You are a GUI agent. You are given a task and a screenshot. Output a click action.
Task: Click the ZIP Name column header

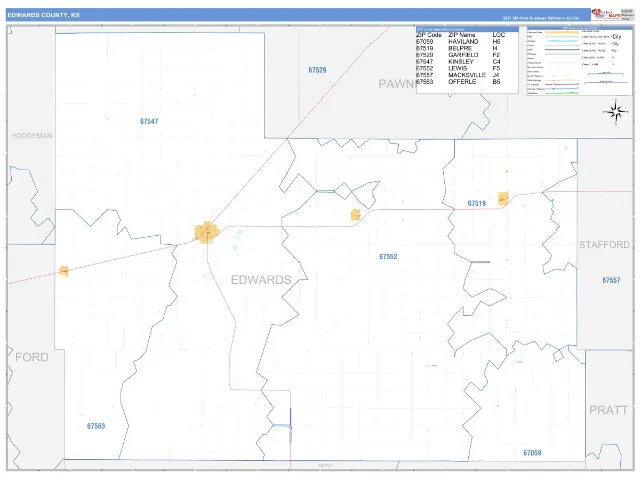click(462, 35)
